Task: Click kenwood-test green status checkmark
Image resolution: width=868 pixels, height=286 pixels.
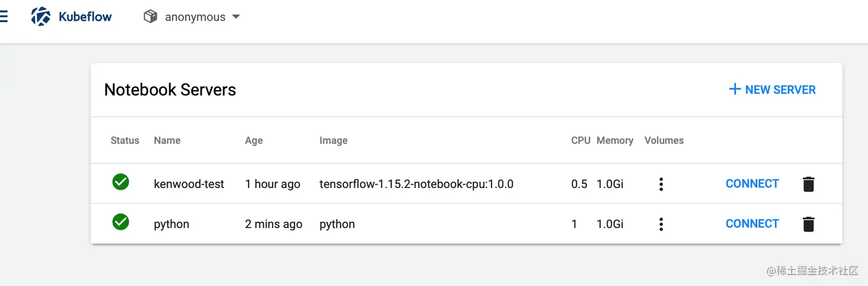Action: [x=121, y=182]
